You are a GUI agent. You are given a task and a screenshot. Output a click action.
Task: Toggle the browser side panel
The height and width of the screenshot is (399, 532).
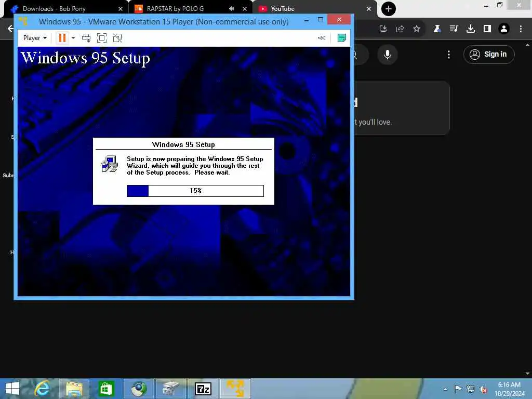487,29
